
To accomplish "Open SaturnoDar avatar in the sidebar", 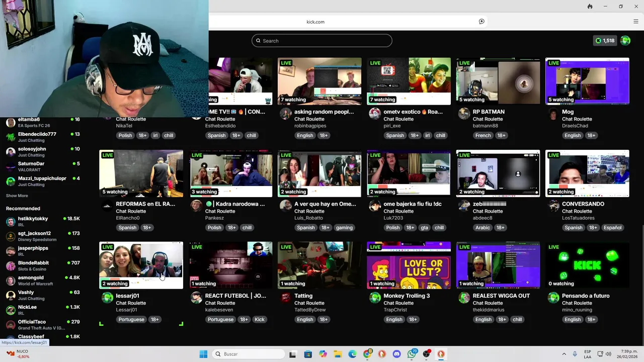I will (11, 167).
